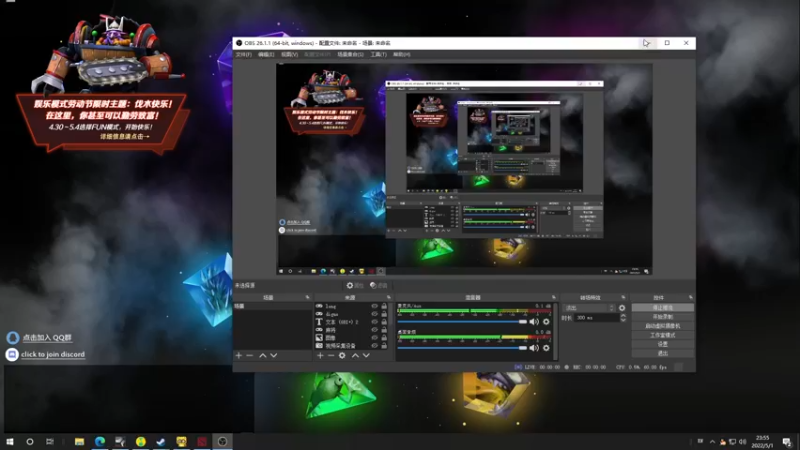This screenshot has width=800, height=450.
Task: Pop out the Scenes dock panel
Action: tap(308, 297)
